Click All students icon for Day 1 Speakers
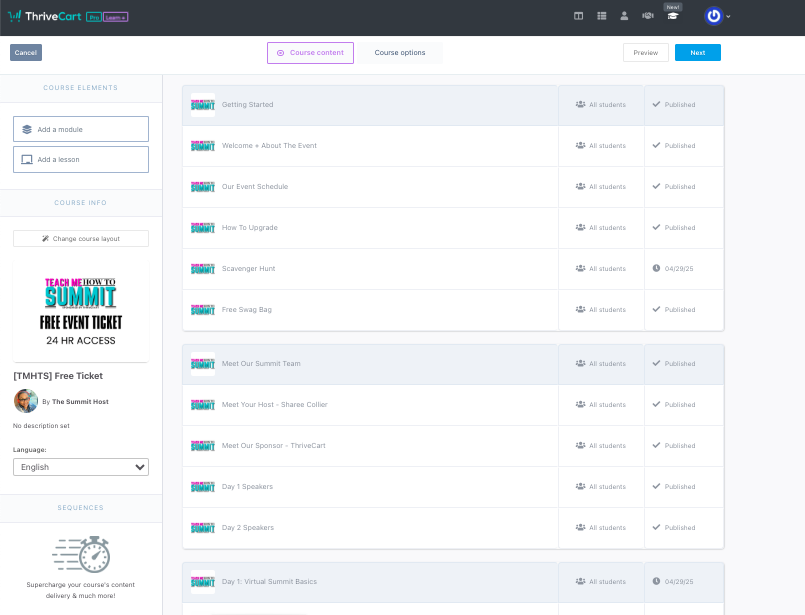The height and width of the screenshot is (615, 805). point(580,486)
